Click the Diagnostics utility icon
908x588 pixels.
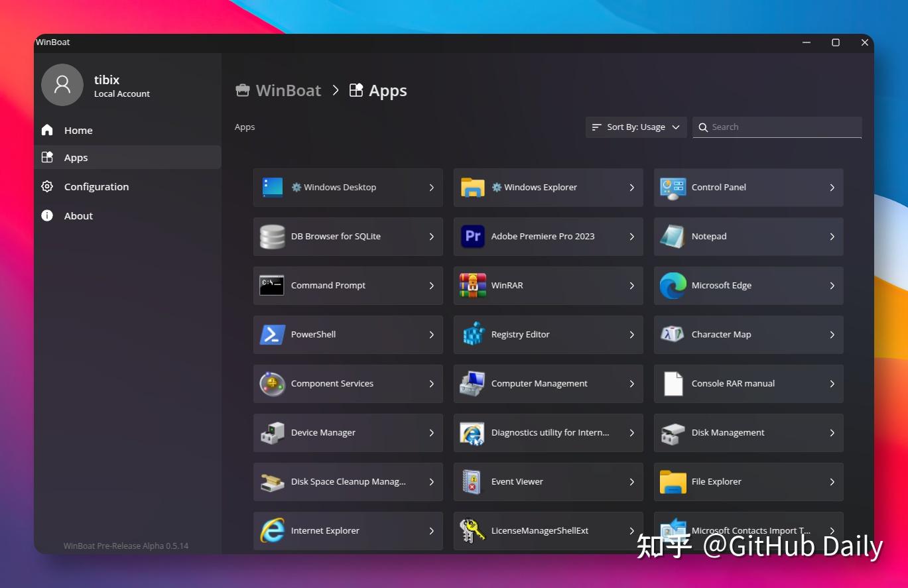473,433
